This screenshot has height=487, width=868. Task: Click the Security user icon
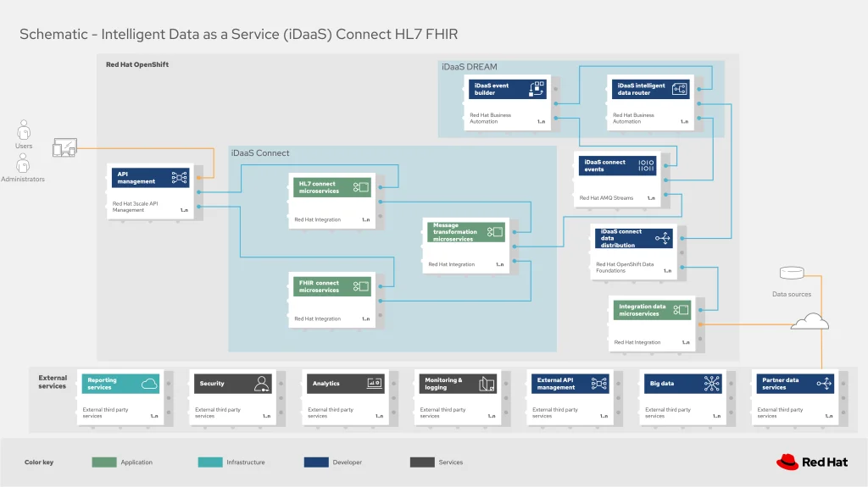coord(262,384)
